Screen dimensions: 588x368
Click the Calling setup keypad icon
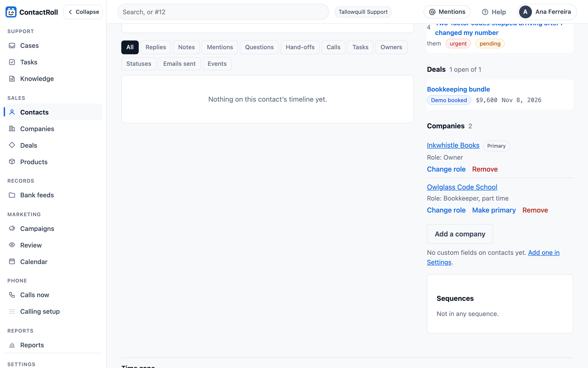12,311
